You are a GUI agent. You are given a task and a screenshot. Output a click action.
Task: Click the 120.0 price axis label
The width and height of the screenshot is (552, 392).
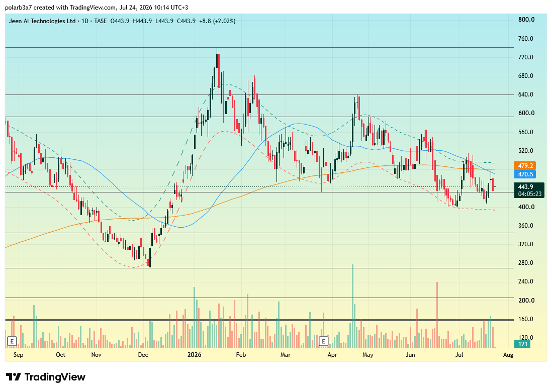click(x=526, y=338)
